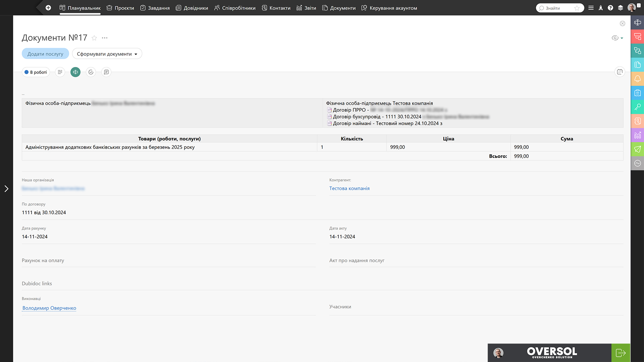Click the layers stack icon
Image resolution: width=644 pixels, height=362 pixels.
pyautogui.click(x=621, y=8)
